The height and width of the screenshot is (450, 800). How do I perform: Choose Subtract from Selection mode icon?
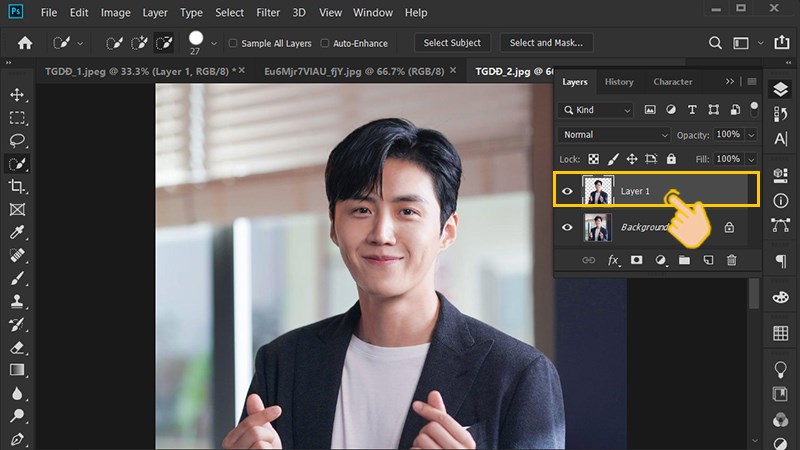[164, 43]
